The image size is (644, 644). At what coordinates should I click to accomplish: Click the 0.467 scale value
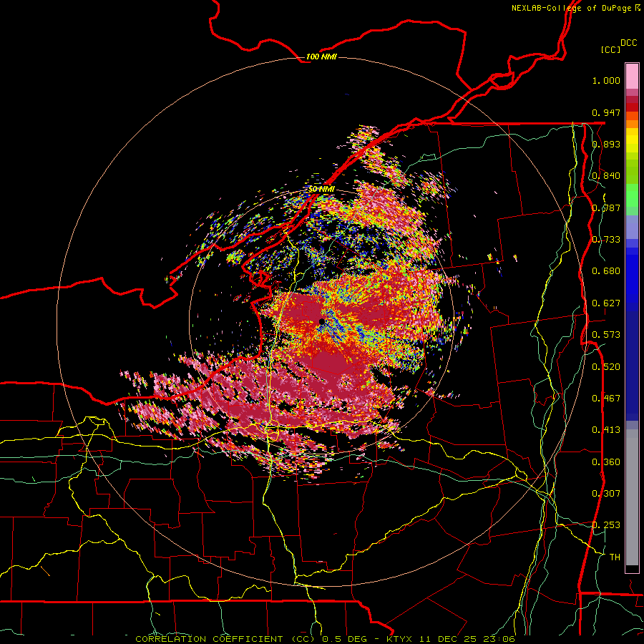[606, 399]
